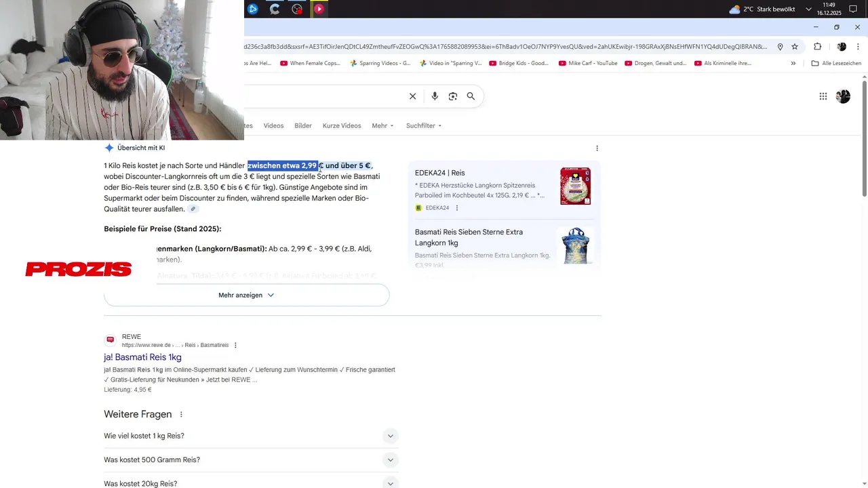Open the taskbar icon with the C logo

point(275,9)
